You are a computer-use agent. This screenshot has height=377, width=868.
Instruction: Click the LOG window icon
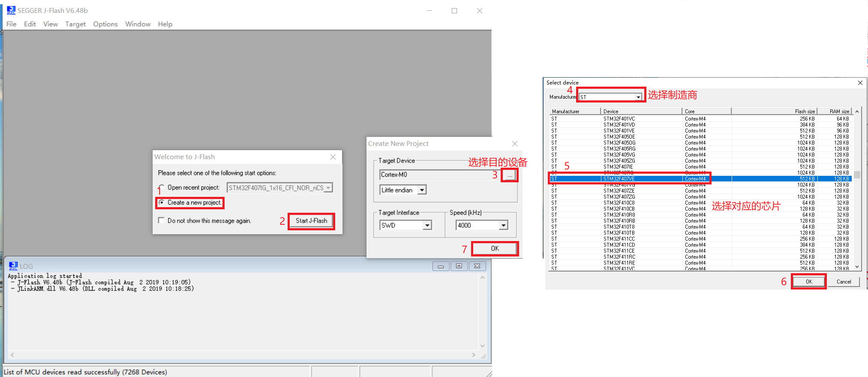tap(13, 266)
